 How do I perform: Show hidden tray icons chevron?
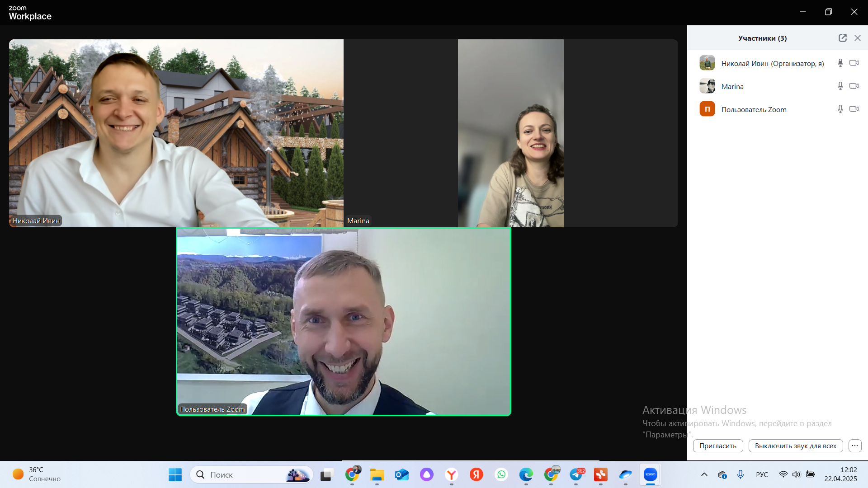pyautogui.click(x=704, y=474)
